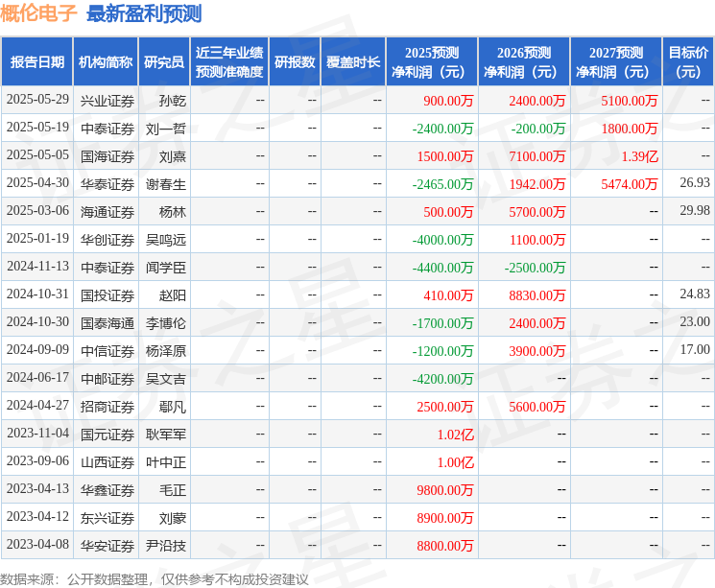Screen dimensions: 715x588
Task: Click the target price 23.00
Action: pos(695,321)
